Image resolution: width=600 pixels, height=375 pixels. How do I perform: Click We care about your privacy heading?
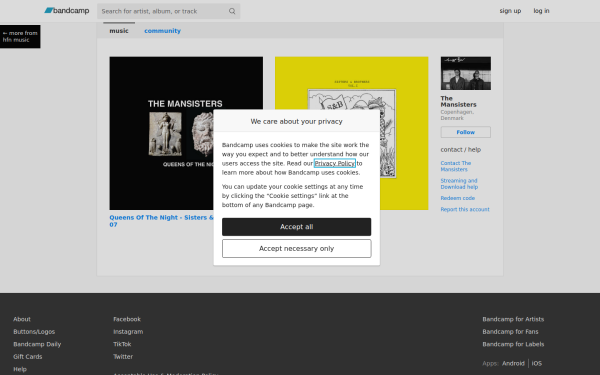click(296, 121)
